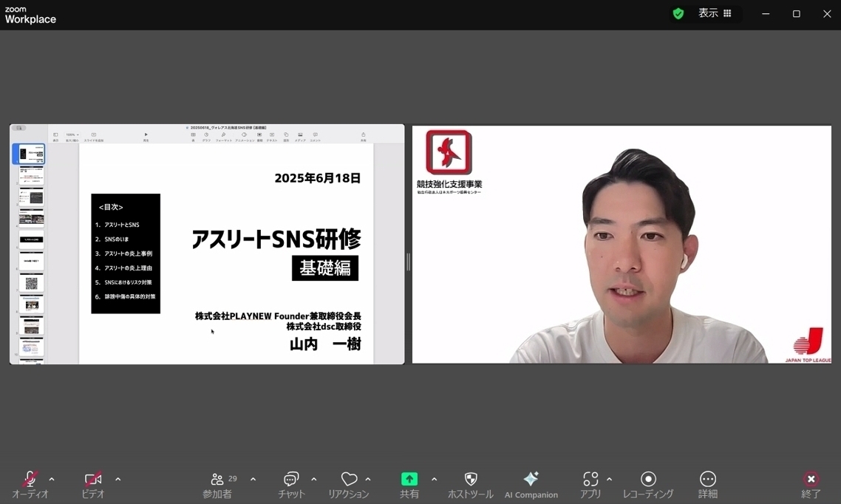Start video with the ビデオ camera icon
Screen dimensions: 841x504
point(93,478)
